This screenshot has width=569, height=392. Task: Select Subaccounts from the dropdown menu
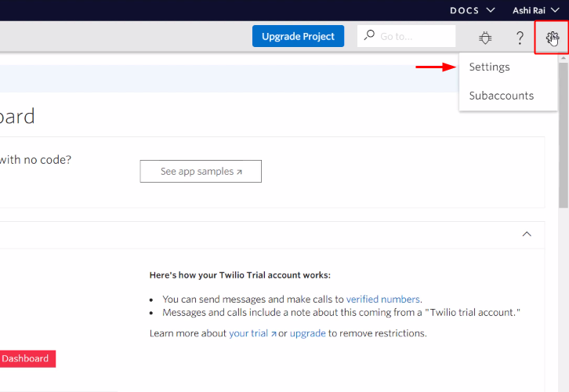[501, 96]
